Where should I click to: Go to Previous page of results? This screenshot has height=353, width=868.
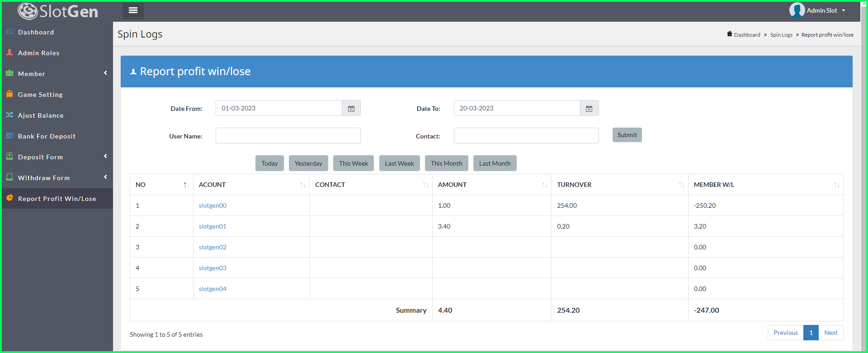[x=786, y=333]
